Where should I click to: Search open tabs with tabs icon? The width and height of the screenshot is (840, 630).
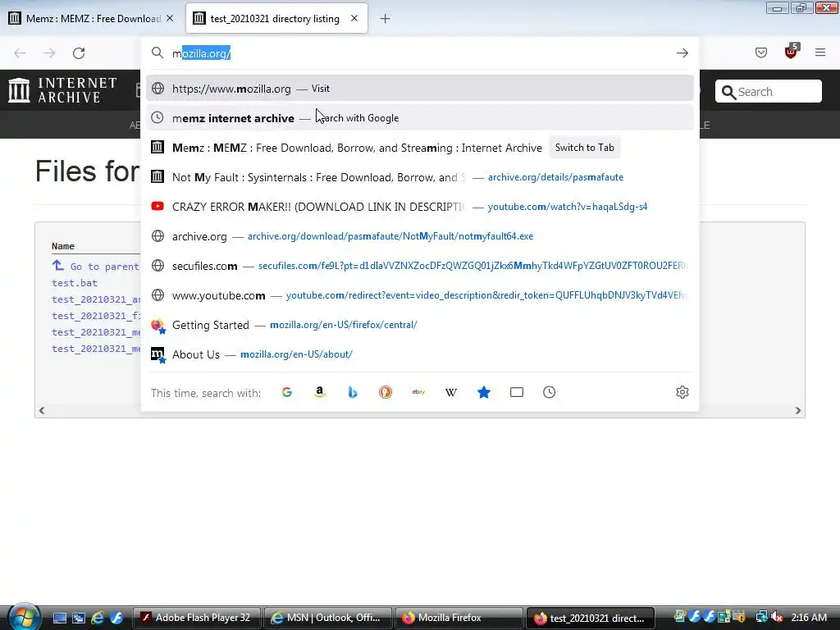pos(517,392)
